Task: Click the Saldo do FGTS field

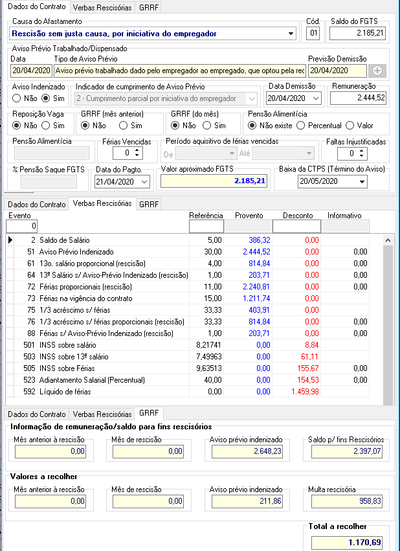Action: point(357,34)
